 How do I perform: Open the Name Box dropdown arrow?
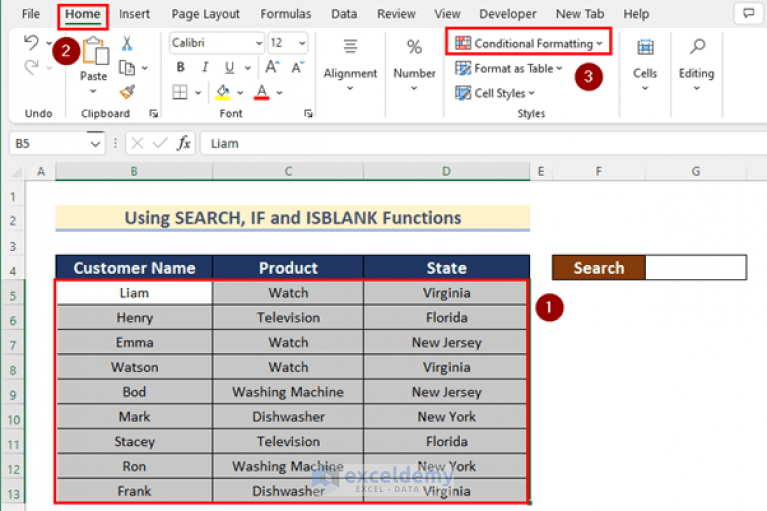point(95,144)
